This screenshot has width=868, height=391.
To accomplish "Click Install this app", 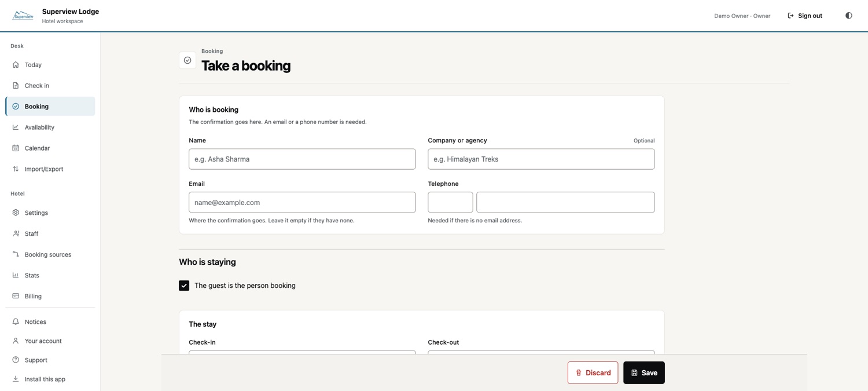I will point(50,379).
